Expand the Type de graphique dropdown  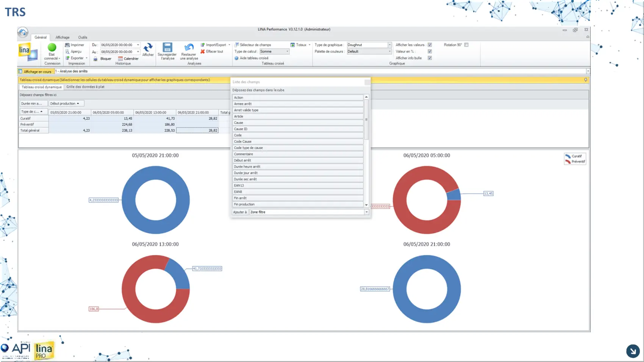(x=389, y=45)
